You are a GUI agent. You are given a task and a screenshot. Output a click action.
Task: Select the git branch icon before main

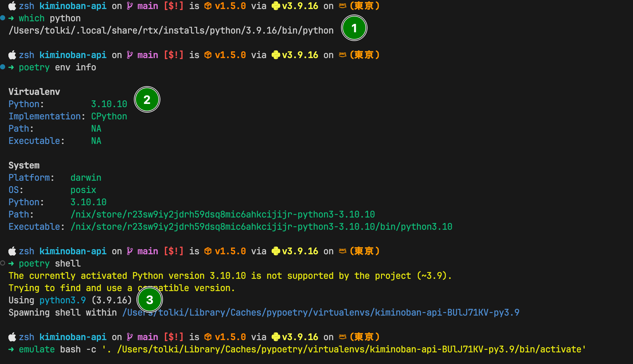click(x=129, y=6)
